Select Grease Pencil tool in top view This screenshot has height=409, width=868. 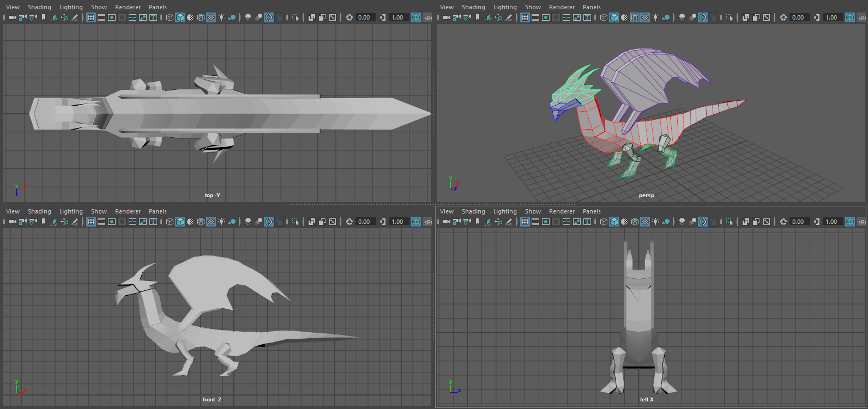pos(75,17)
